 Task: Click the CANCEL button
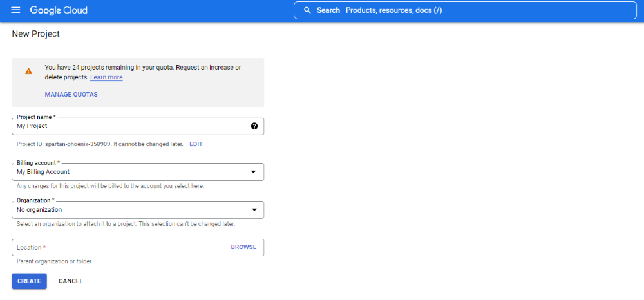[x=71, y=281]
